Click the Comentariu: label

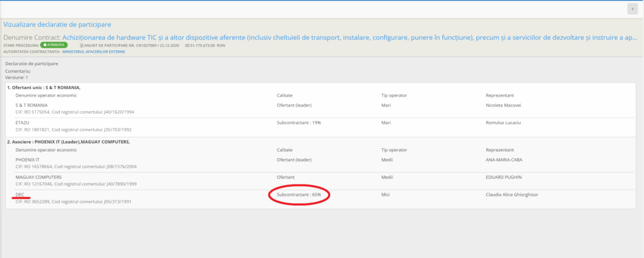coord(18,71)
